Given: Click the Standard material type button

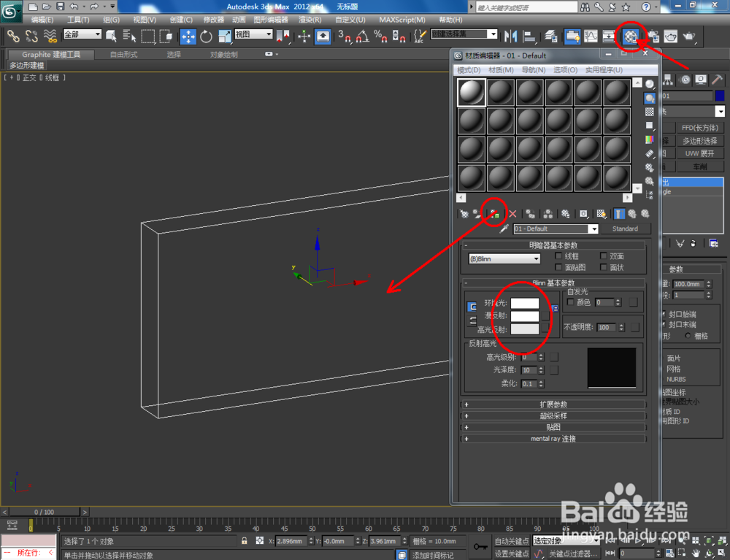Looking at the screenshot, I should (x=626, y=229).
